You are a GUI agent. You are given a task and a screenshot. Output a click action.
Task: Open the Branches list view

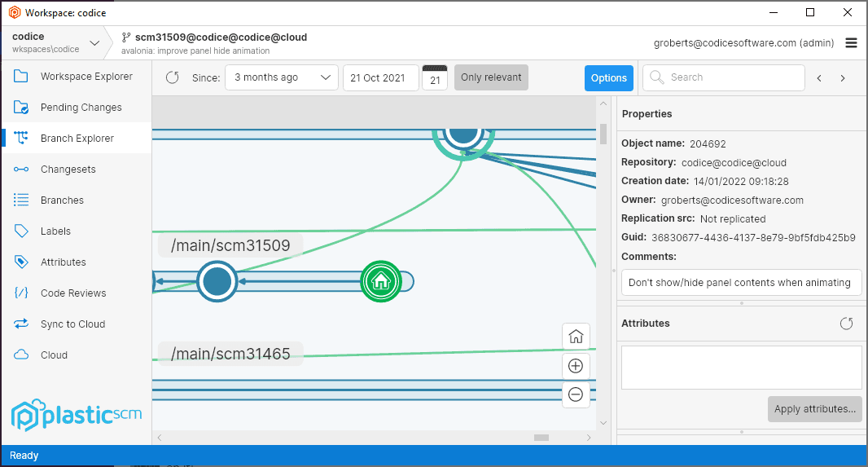point(77,200)
